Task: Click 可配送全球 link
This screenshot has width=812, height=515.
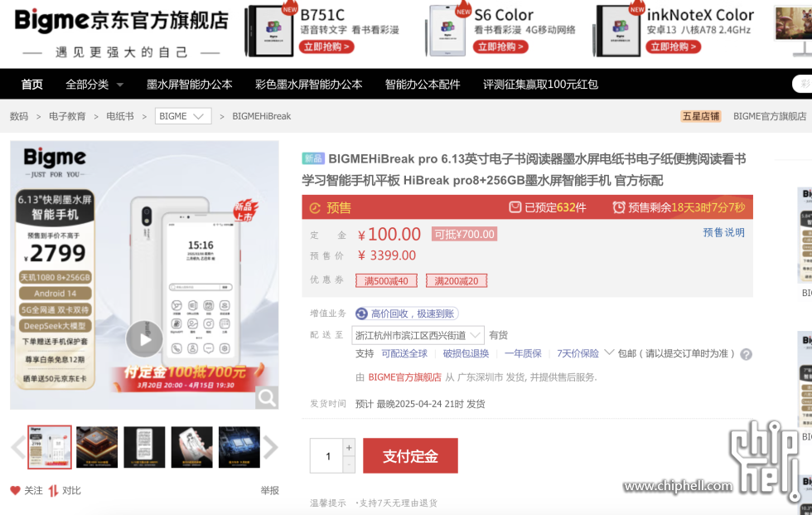Action: (x=404, y=353)
